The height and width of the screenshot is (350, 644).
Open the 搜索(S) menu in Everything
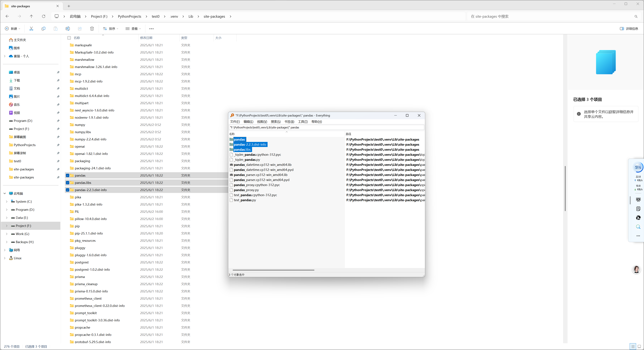pyautogui.click(x=275, y=122)
